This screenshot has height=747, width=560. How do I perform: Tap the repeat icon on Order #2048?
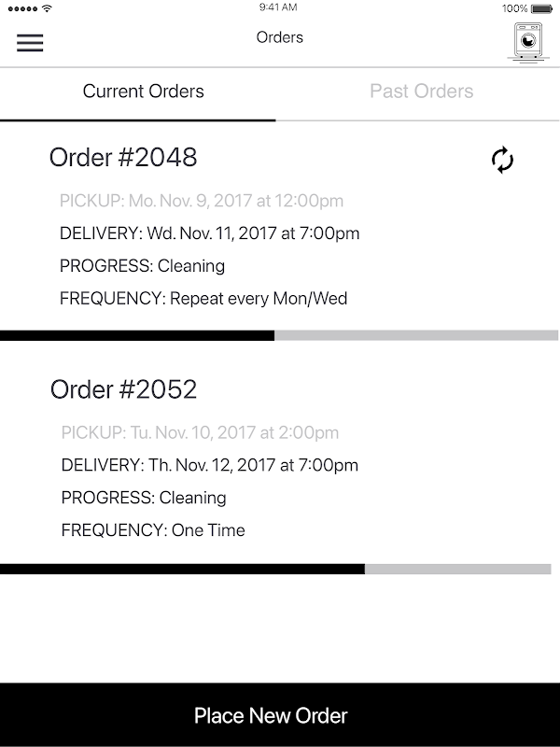502,160
